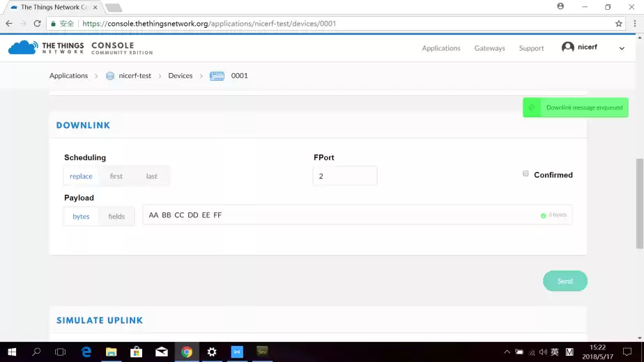Select the 'first' scheduling option

(116, 176)
